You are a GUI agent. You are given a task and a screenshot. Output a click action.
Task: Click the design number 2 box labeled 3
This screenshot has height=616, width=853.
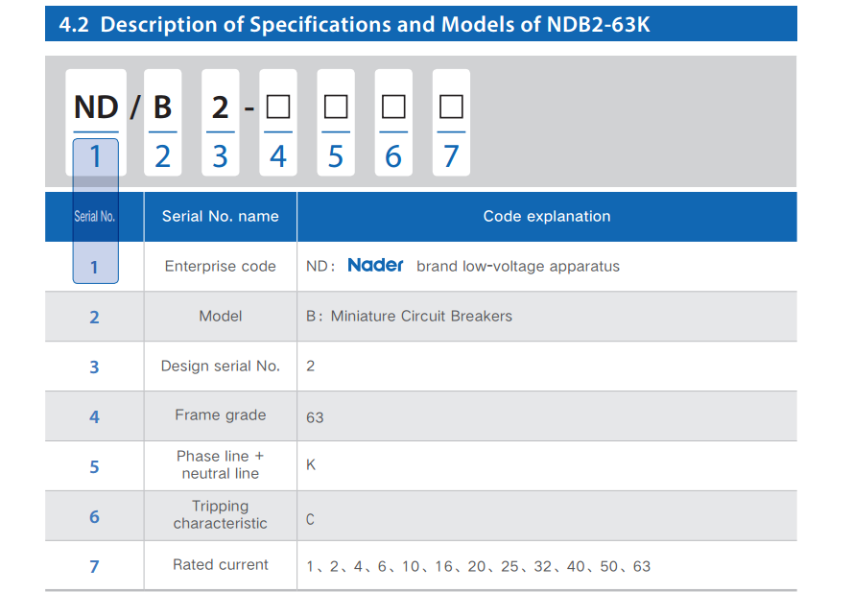click(x=221, y=123)
